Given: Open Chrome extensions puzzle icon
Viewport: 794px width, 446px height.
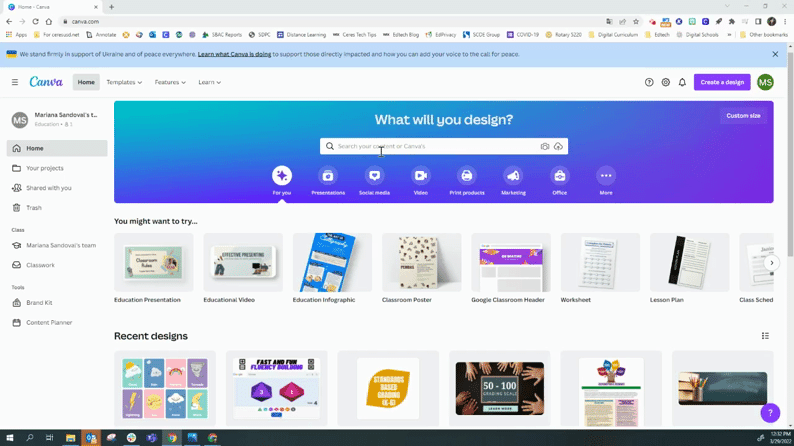Looking at the screenshot, I should tap(732, 21).
